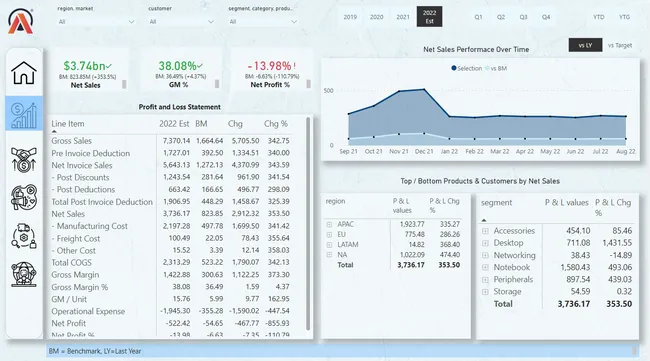The height and width of the screenshot is (361, 650).
Task: Open the Executive globe icon page
Action: [x=24, y=274]
